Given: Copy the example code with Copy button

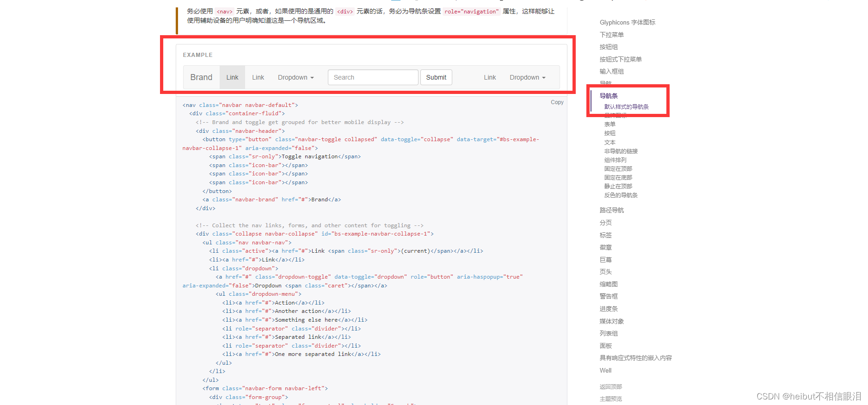Looking at the screenshot, I should pos(557,102).
